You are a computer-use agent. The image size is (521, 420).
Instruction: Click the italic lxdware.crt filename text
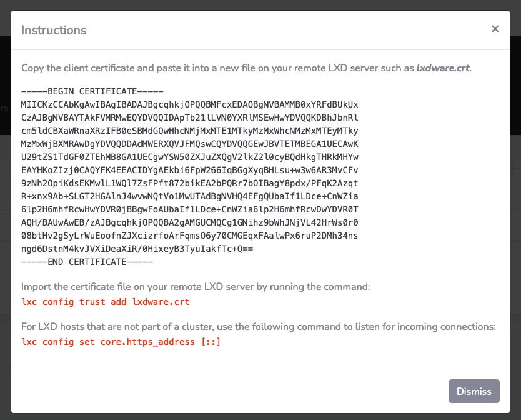pyautogui.click(x=443, y=67)
